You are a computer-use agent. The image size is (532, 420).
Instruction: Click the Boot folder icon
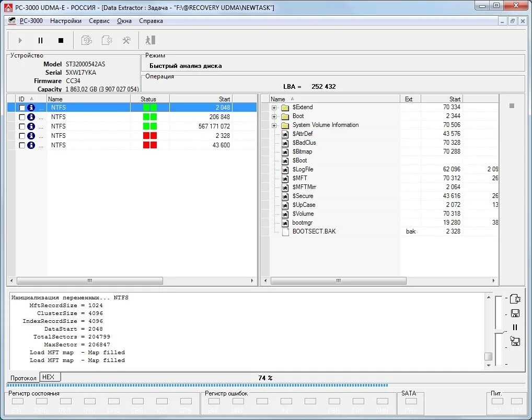285,116
